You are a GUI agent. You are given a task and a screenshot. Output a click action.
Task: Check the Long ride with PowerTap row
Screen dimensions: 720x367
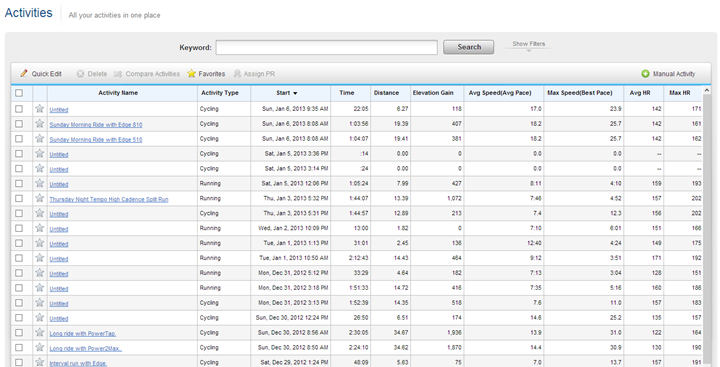pos(19,333)
